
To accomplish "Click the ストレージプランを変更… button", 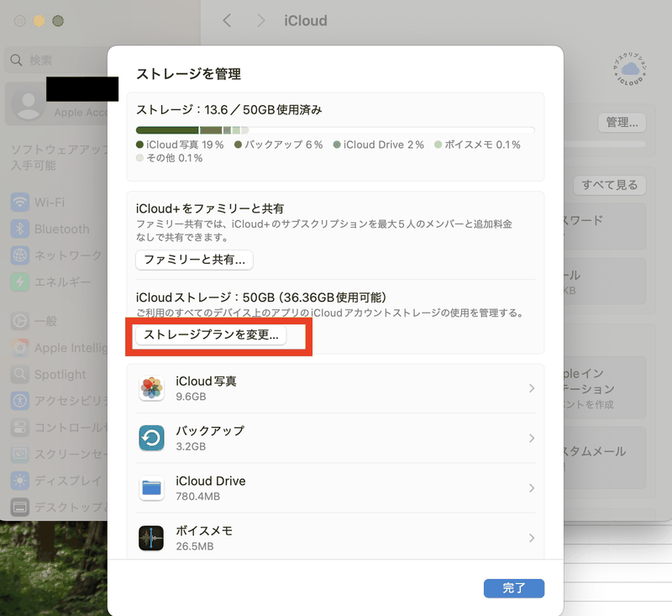I will [211, 334].
